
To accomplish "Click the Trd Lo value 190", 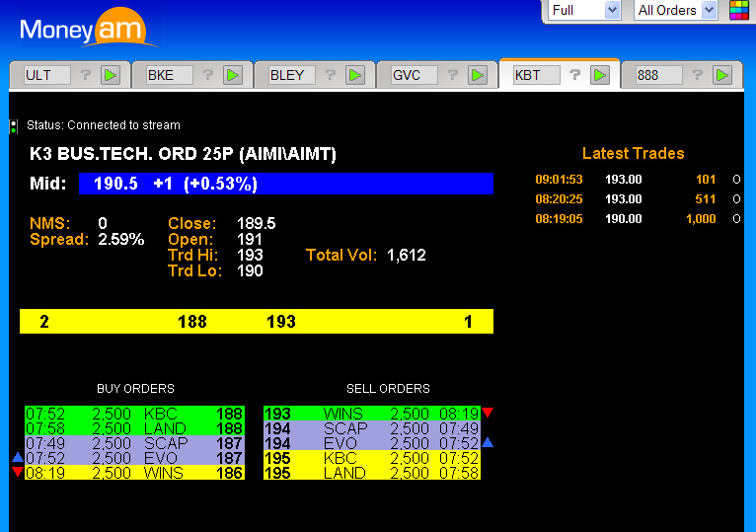I will 250,271.
